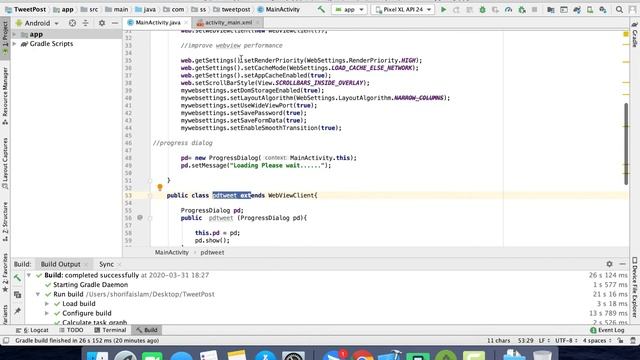The height and width of the screenshot is (360, 640).
Task: Open the app run configuration dropdown
Action: point(349,9)
